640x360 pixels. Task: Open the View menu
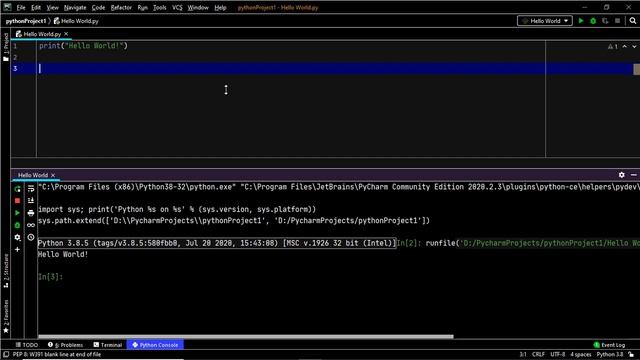tap(52, 7)
